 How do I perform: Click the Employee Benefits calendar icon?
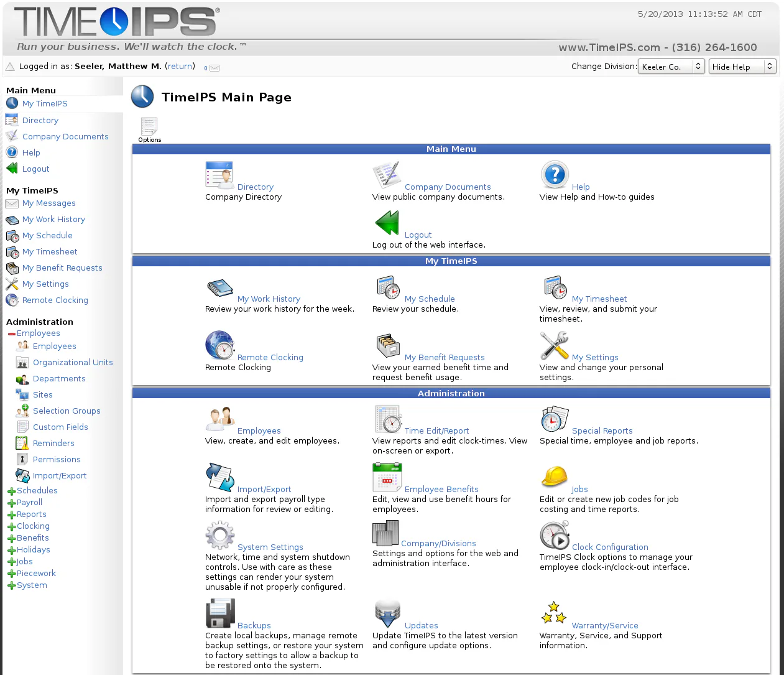(387, 476)
